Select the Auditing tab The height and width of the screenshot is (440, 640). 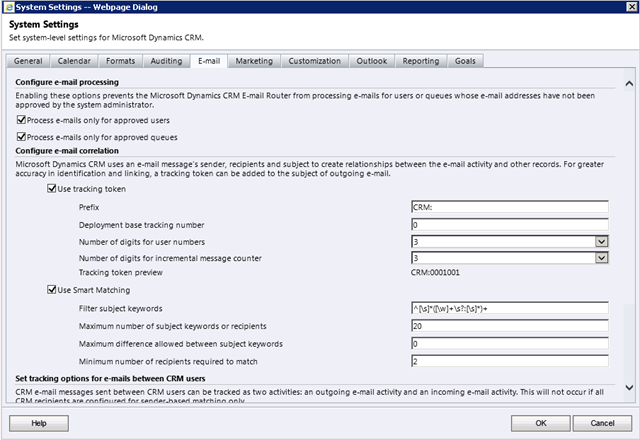click(x=164, y=61)
